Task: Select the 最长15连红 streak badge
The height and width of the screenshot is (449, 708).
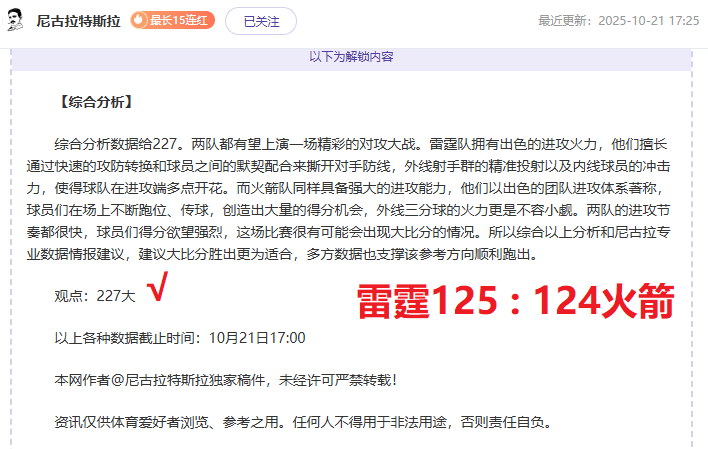Action: coord(172,20)
